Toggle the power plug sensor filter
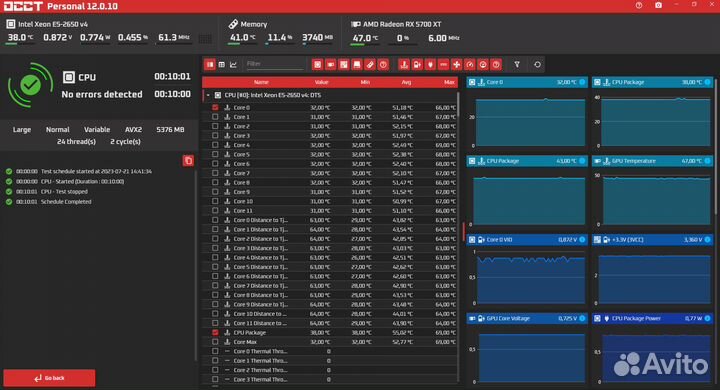This screenshot has height=390, width=720. (430, 65)
